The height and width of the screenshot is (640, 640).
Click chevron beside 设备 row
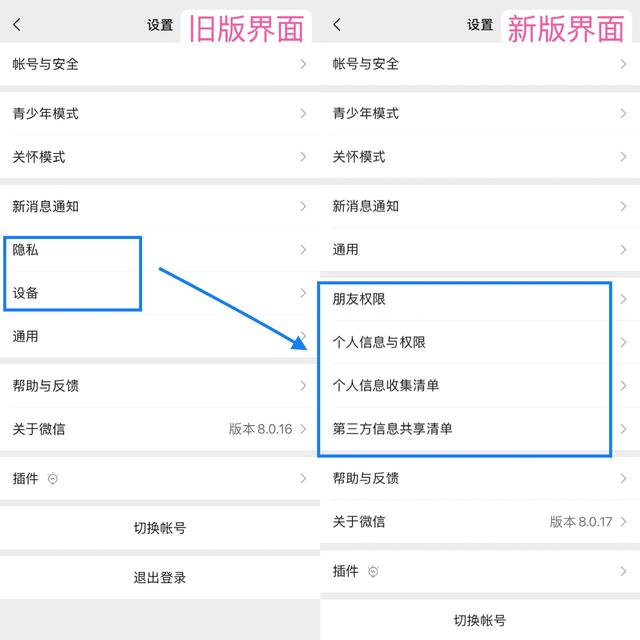[303, 293]
